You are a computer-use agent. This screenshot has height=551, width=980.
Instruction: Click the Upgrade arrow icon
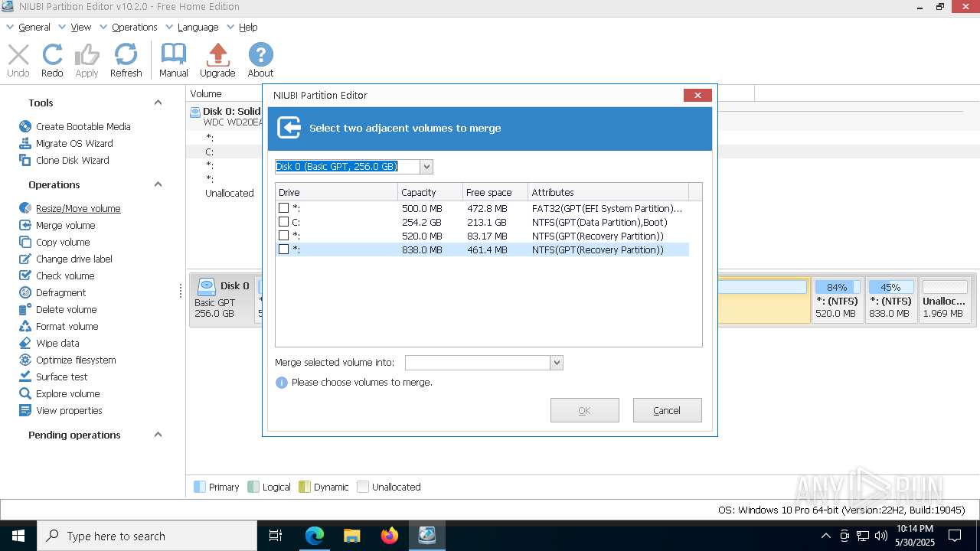pyautogui.click(x=217, y=55)
